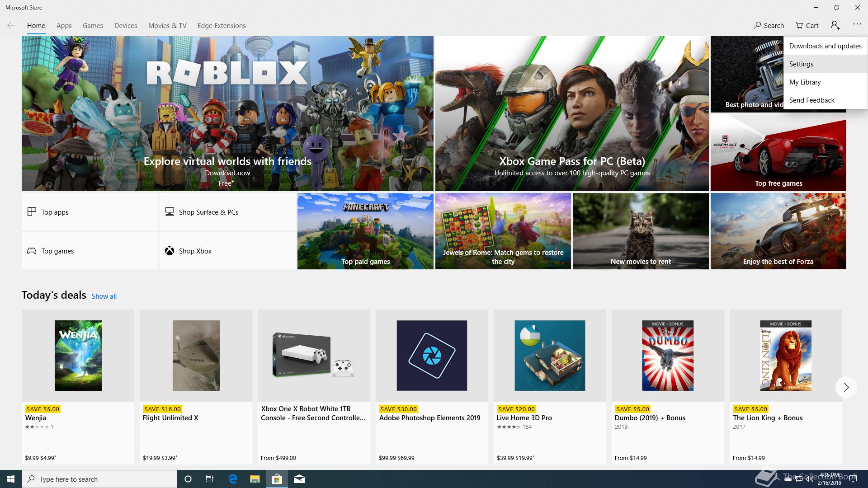This screenshot has height=488, width=868.
Task: Select Settings from the menu
Action: click(x=825, y=64)
